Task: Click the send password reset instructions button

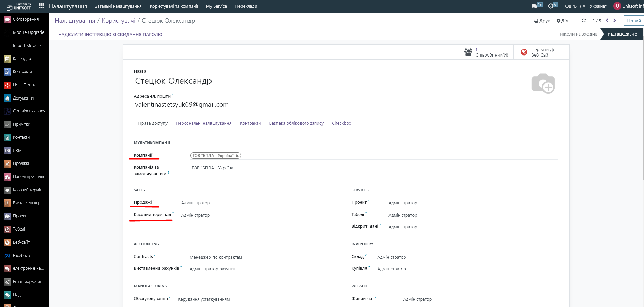Action: 110,34
